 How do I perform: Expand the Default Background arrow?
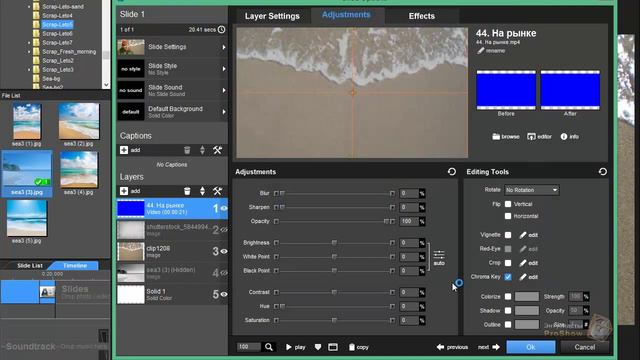(224, 112)
